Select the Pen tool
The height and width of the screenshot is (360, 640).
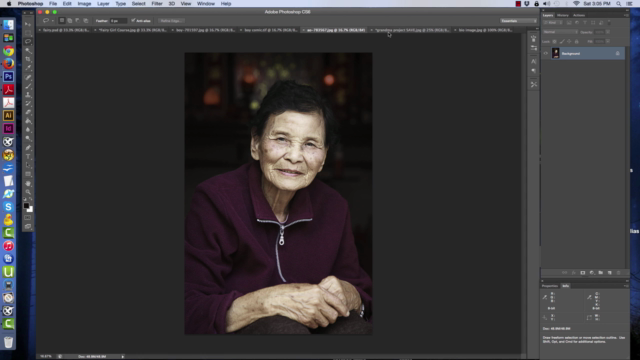click(28, 148)
